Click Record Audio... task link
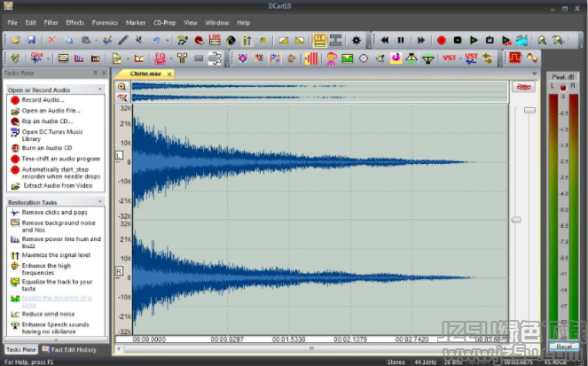 [43, 100]
